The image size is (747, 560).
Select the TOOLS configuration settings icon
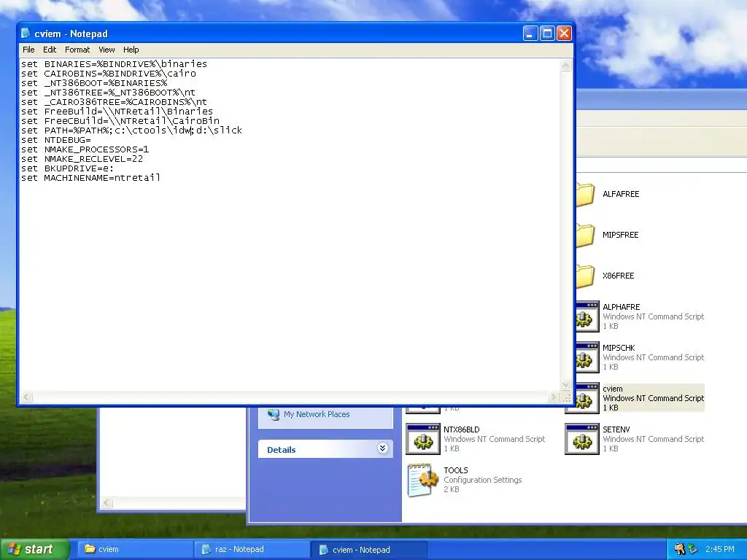423,480
